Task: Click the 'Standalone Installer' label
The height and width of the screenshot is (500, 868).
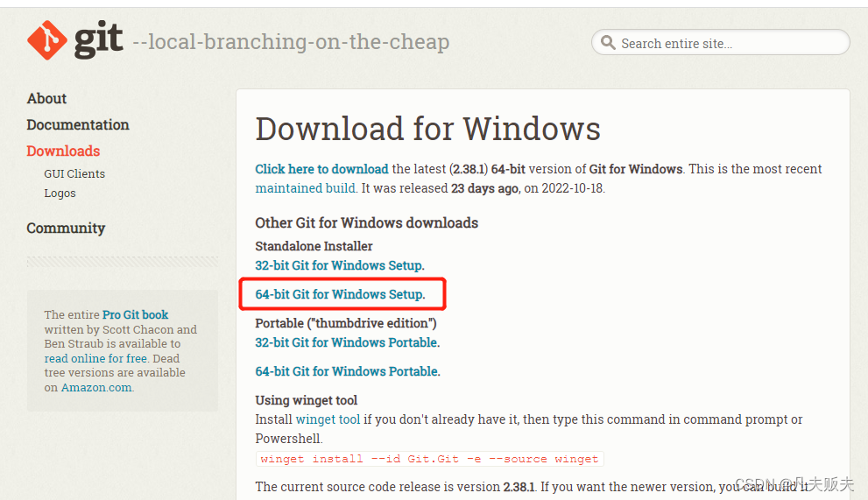Action: coord(314,246)
